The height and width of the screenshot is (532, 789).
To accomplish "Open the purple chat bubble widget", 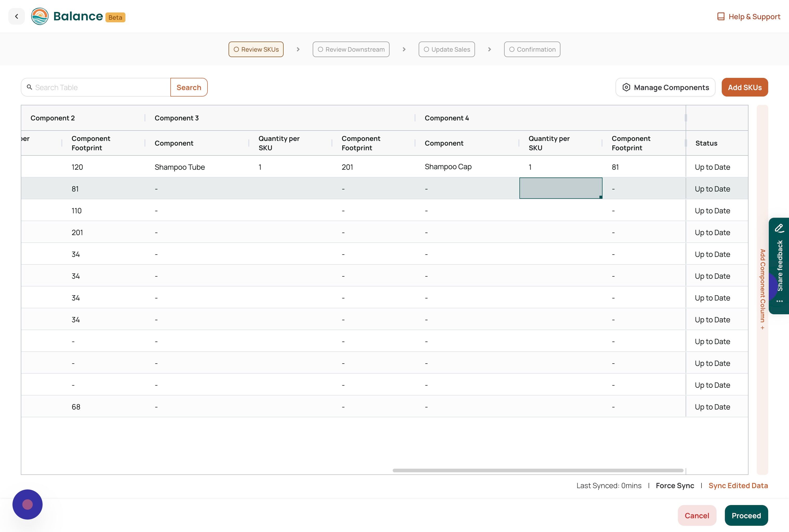I will 28,504.
